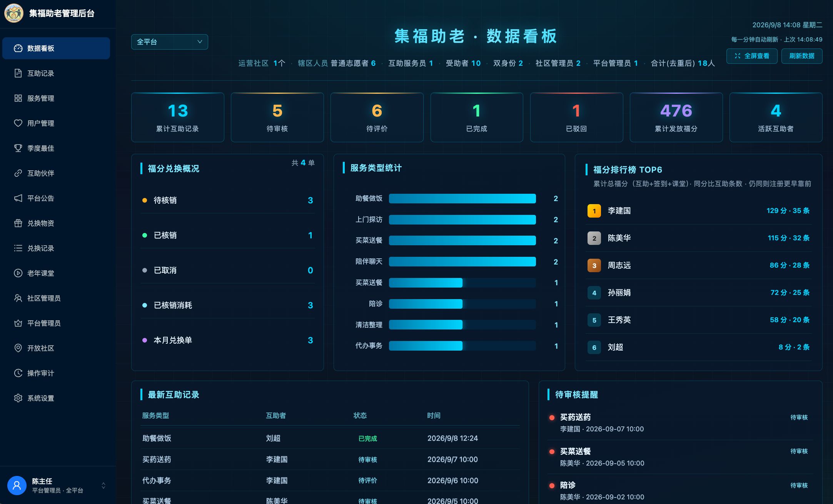Open 平台公告 megaphone icon
Image resolution: width=833 pixels, height=504 pixels.
[x=18, y=198]
